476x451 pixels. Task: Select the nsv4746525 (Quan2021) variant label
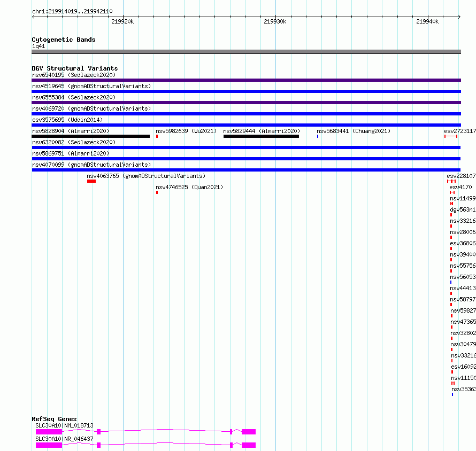(189, 187)
